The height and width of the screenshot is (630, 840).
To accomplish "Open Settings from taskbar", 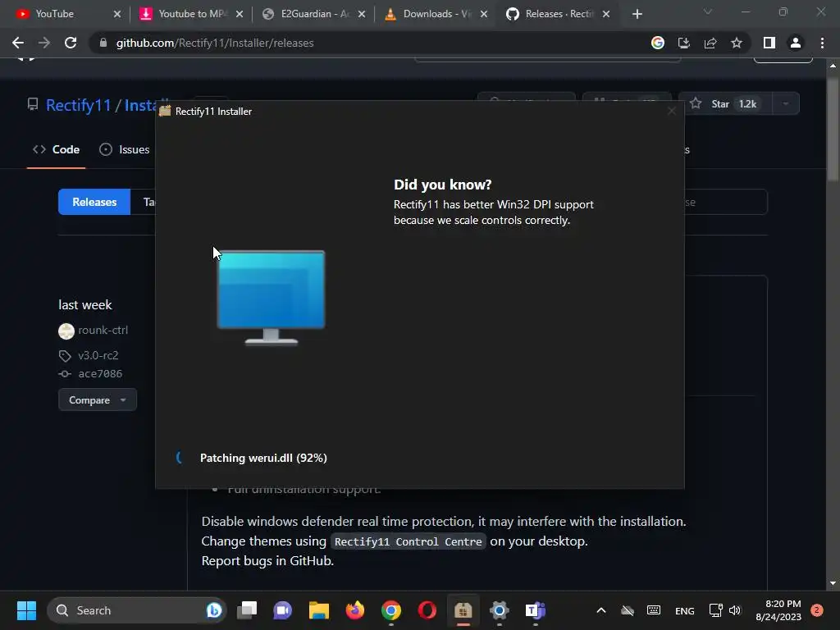I will 499,610.
